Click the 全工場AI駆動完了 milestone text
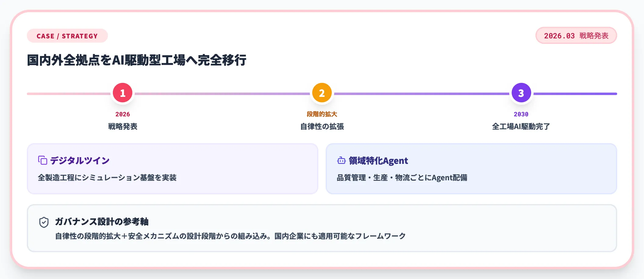Image resolution: width=644 pixels, height=279 pixels. click(521, 126)
